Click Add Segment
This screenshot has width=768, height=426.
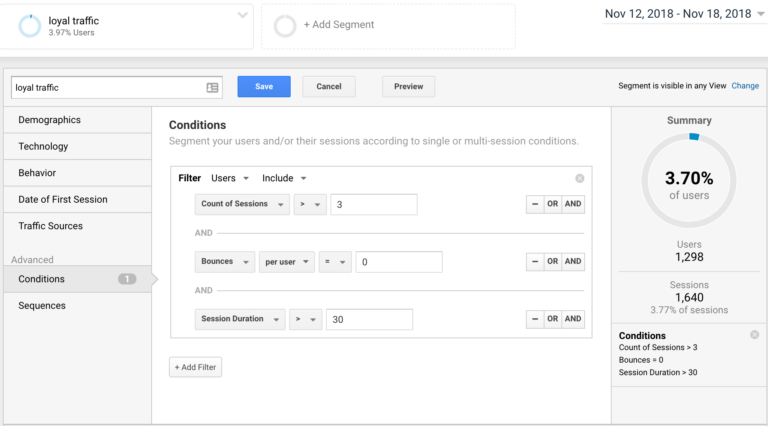[338, 24]
